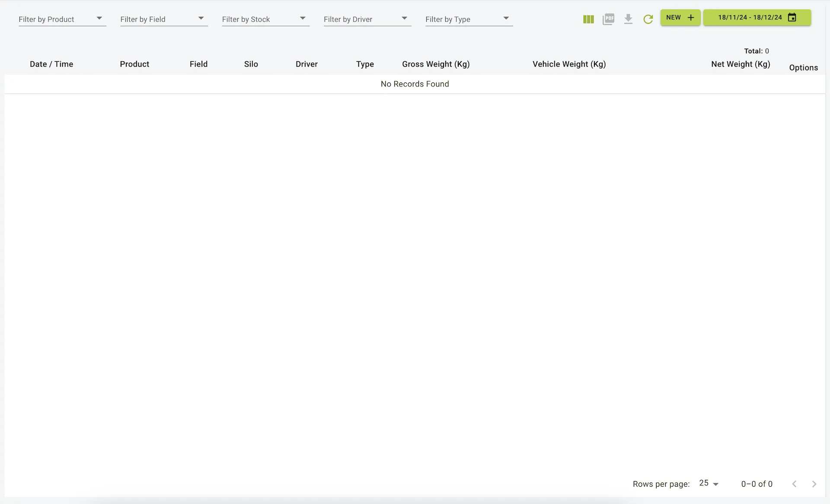
Task: Open the Filter by Stock dropdown
Action: coord(265,19)
